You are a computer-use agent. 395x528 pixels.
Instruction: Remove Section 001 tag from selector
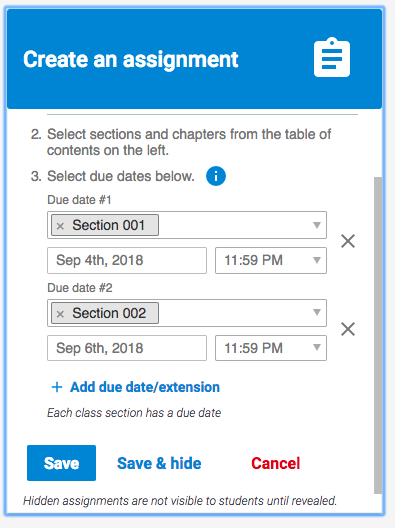tap(60, 226)
